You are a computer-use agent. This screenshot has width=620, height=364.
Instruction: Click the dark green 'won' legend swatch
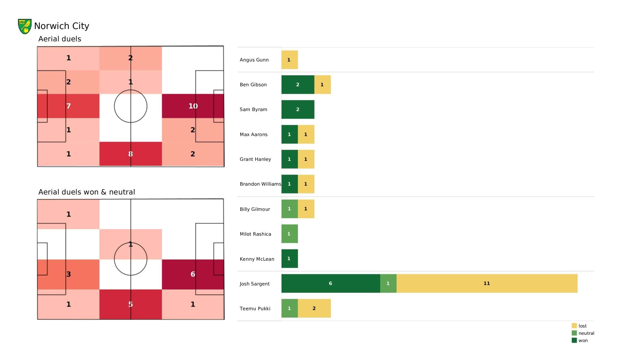click(x=574, y=340)
